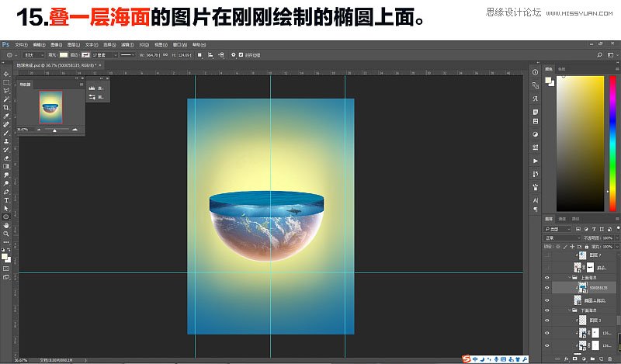The image size is (621, 364).
Task: Hide the 500058135 layer
Action: pyautogui.click(x=547, y=288)
